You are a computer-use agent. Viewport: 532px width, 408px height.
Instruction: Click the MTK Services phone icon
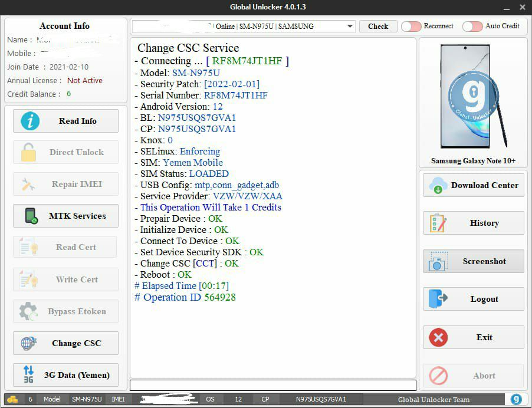tap(31, 216)
